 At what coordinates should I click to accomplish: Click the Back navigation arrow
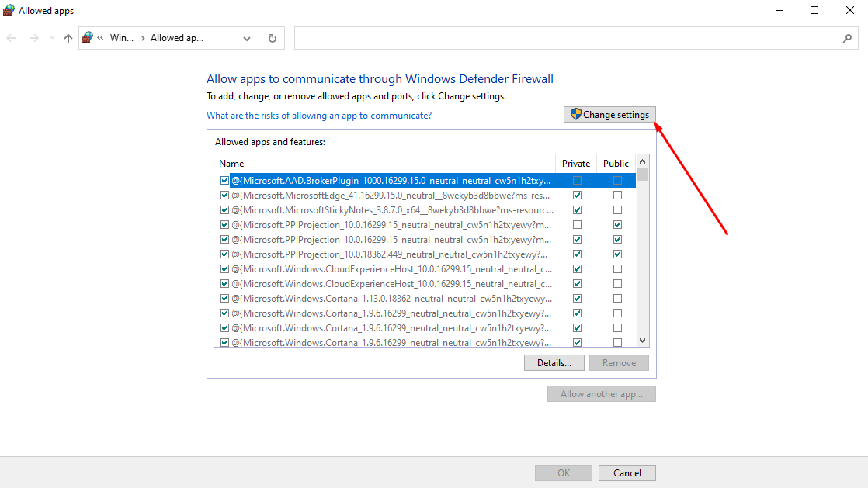[x=11, y=38]
